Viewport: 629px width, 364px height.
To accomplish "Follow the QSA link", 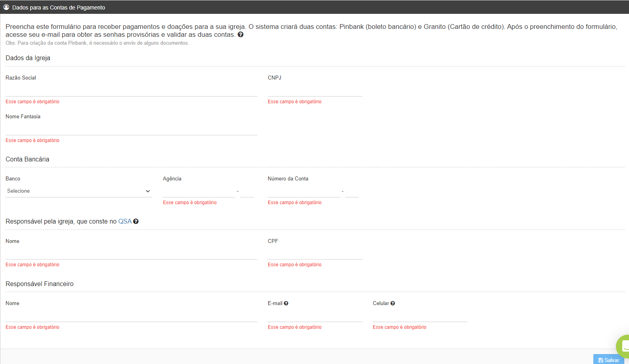I will pyautogui.click(x=125, y=222).
